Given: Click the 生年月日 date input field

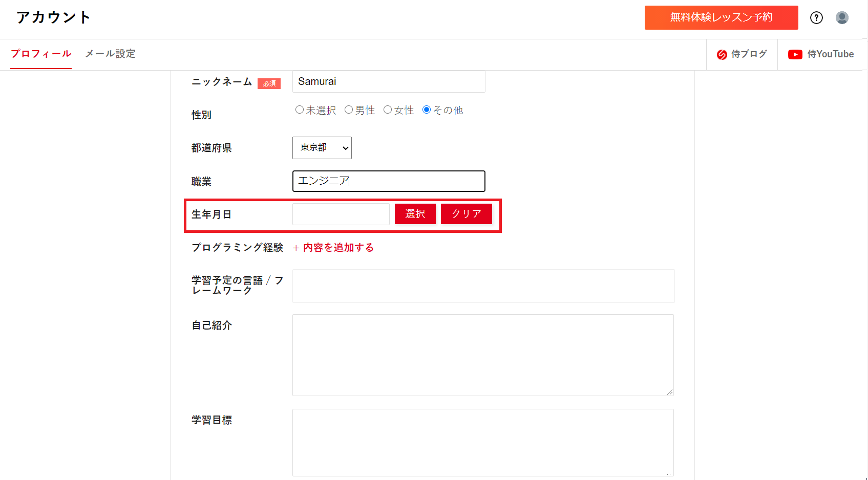Looking at the screenshot, I should pyautogui.click(x=341, y=214).
